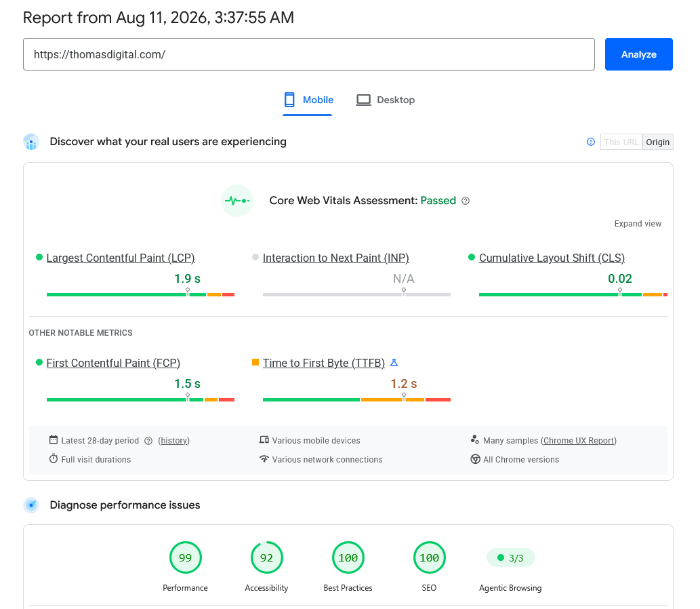Open Interaction to Next Paint (INP) link
This screenshot has width=700, height=609.
pyautogui.click(x=335, y=258)
